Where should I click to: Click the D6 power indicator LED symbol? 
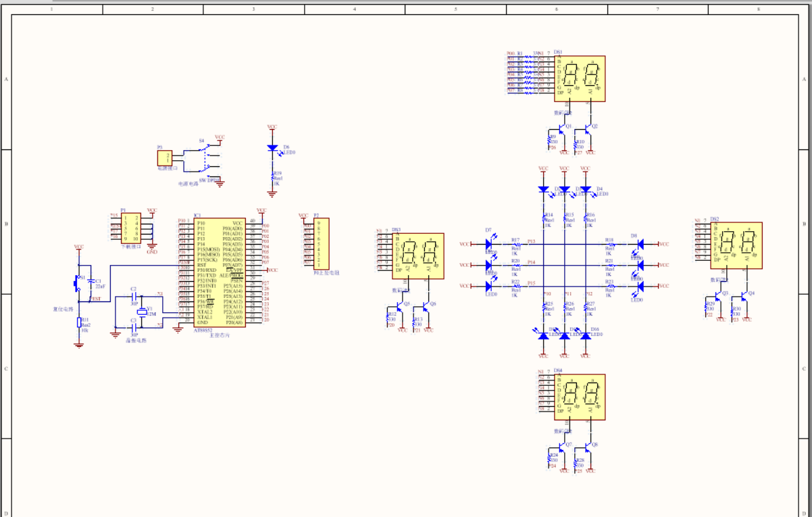tap(272, 147)
